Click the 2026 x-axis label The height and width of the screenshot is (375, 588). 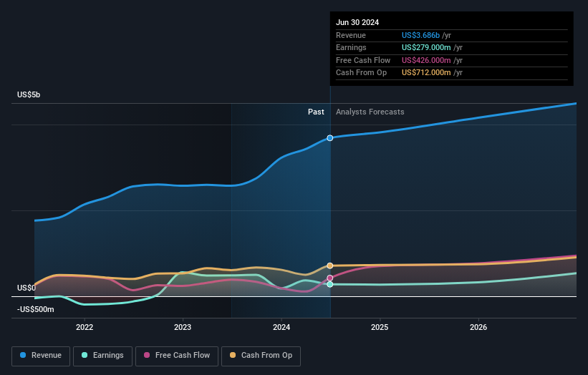478,327
